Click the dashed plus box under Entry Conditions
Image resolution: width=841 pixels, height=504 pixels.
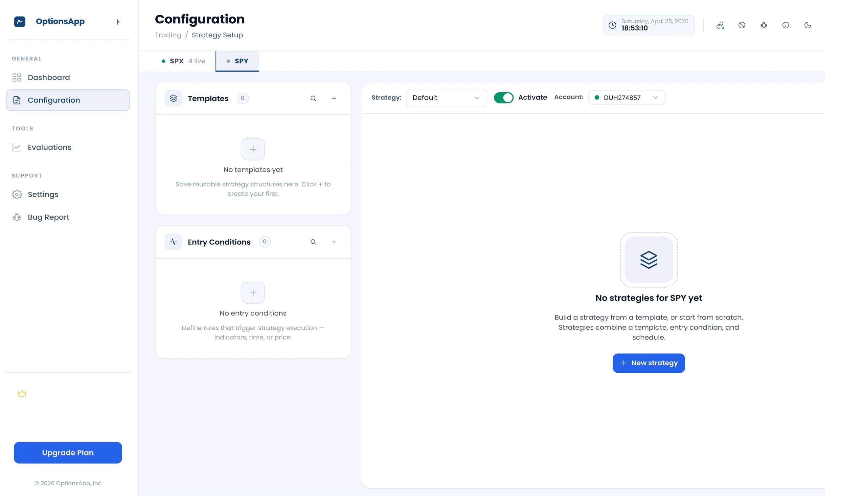pos(253,293)
